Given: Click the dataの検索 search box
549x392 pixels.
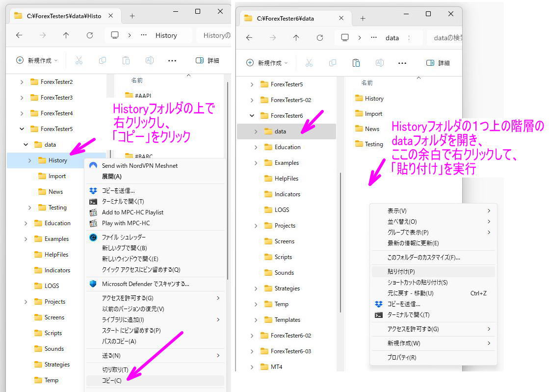Looking at the screenshot, I should click(447, 38).
